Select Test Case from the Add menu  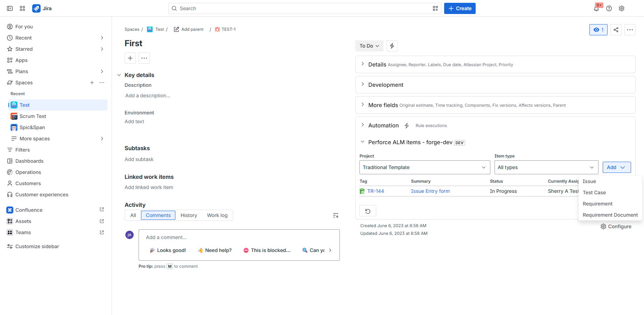(x=594, y=192)
